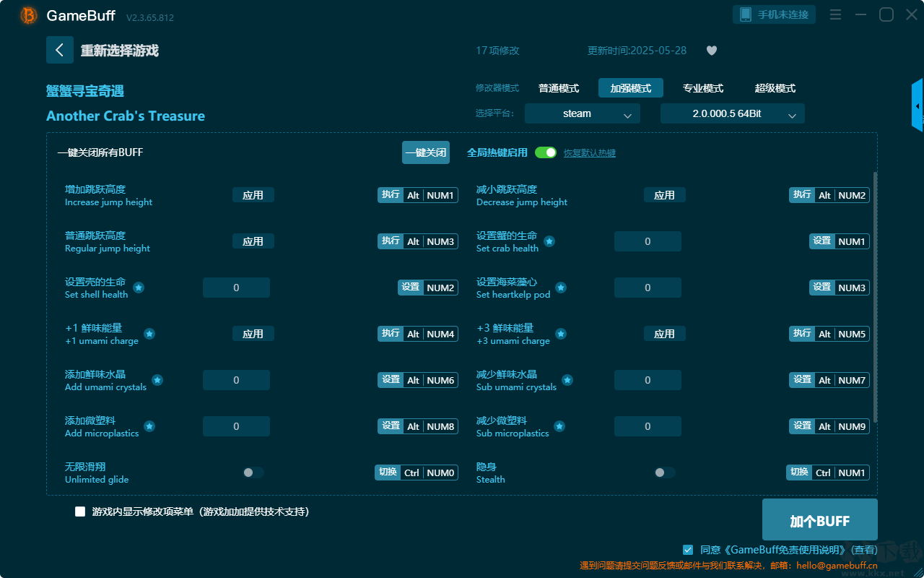This screenshot has height=578, width=924.
Task: Click the heart favorite icon
Action: click(712, 51)
